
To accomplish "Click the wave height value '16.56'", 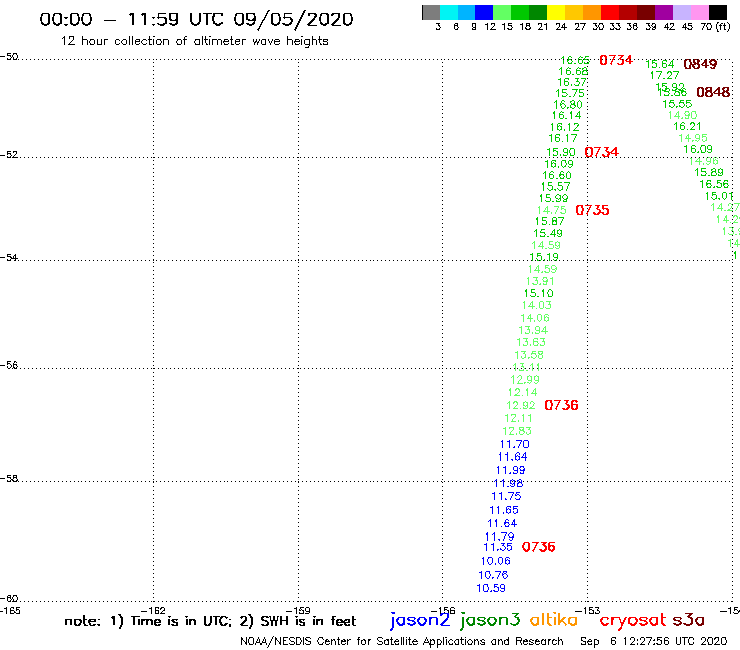I will click(x=714, y=184).
